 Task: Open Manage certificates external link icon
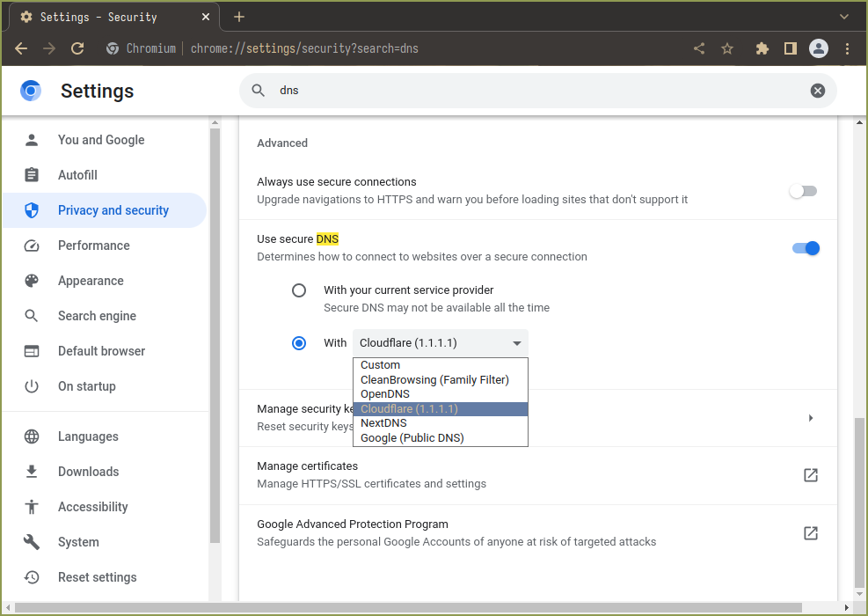click(x=811, y=475)
